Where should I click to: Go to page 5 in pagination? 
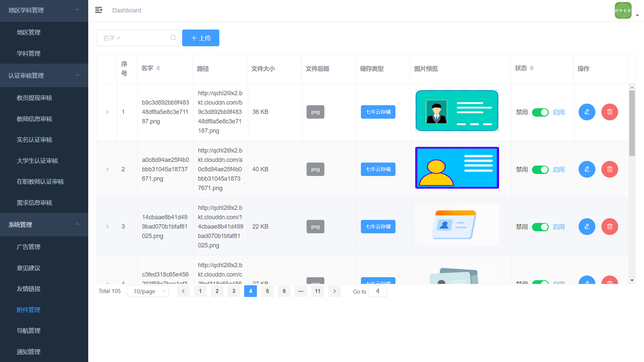click(267, 291)
